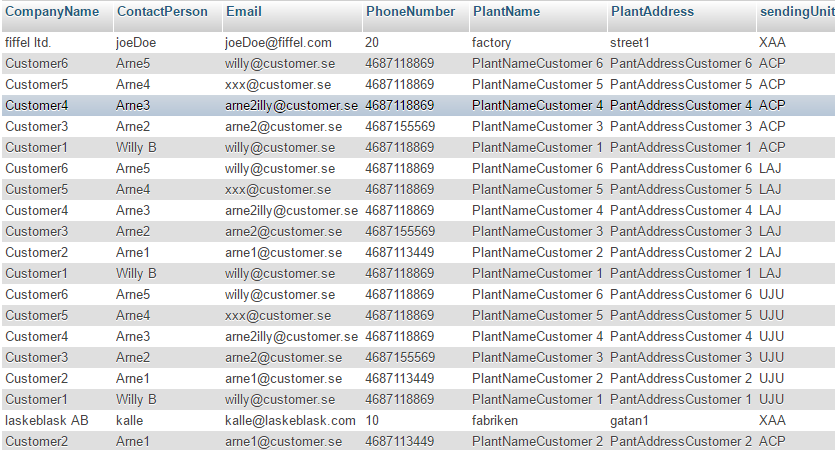835x450 pixels.
Task: Select the 'fiffel ltd.' company cell
Action: (x=28, y=43)
